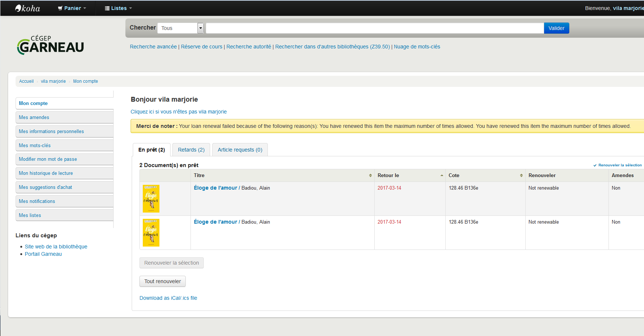
Task: Download as iCal/.ics file link
Action: point(168,298)
